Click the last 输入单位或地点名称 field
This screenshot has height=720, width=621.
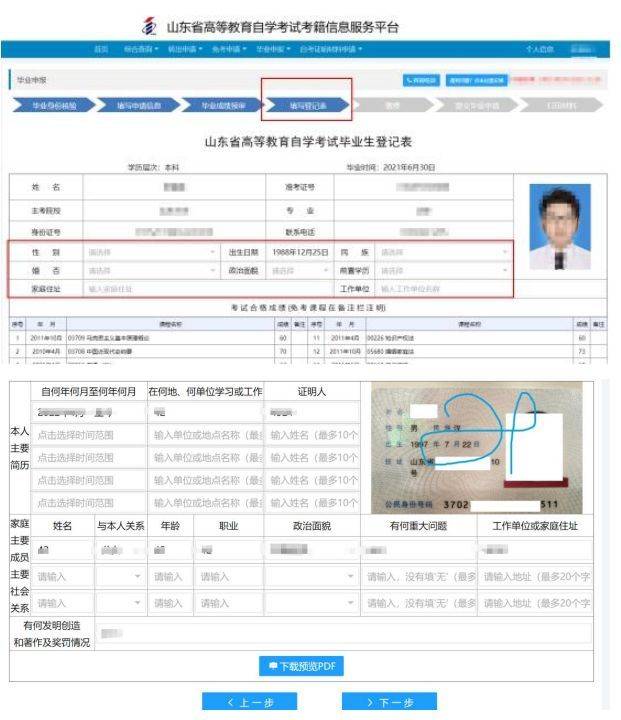206,503
